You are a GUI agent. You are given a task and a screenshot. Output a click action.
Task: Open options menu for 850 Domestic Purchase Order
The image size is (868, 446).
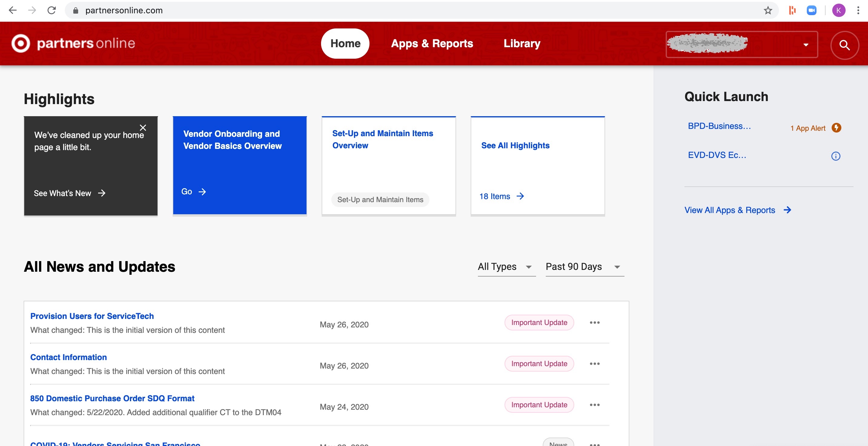[595, 405]
